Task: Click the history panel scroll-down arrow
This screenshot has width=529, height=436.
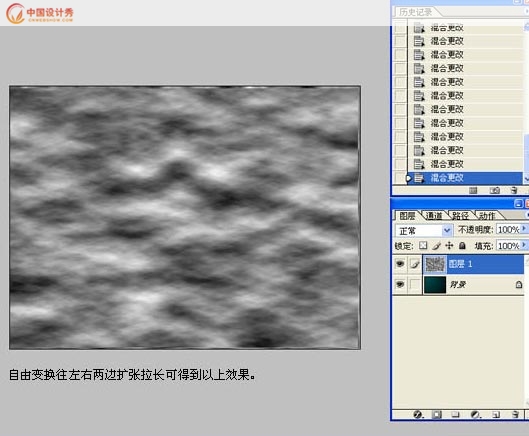Action: click(x=526, y=178)
